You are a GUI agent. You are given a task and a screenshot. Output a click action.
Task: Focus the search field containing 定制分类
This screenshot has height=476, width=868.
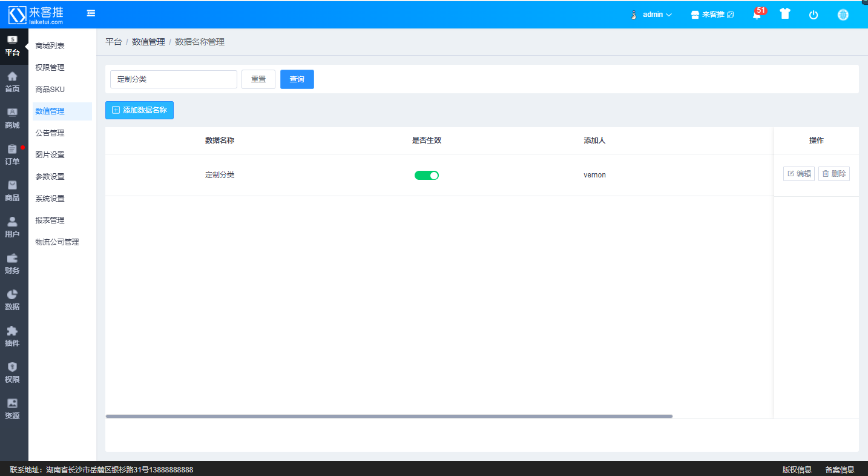174,79
